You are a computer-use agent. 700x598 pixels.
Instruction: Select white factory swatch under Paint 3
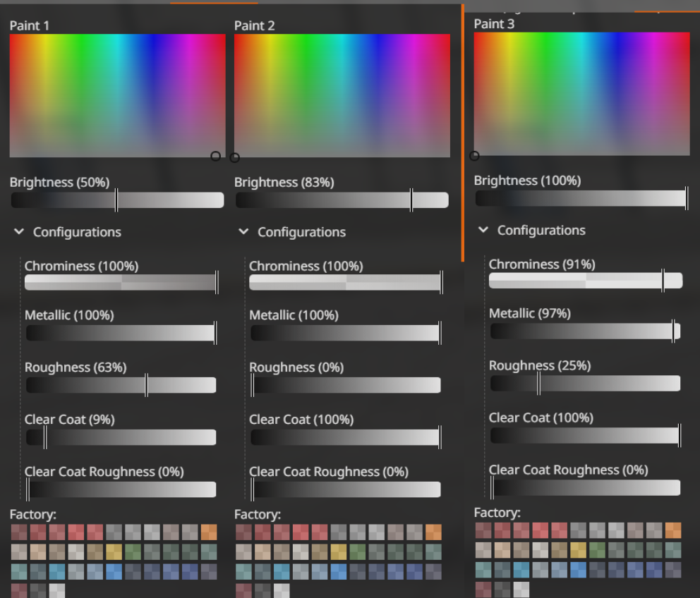point(521,589)
